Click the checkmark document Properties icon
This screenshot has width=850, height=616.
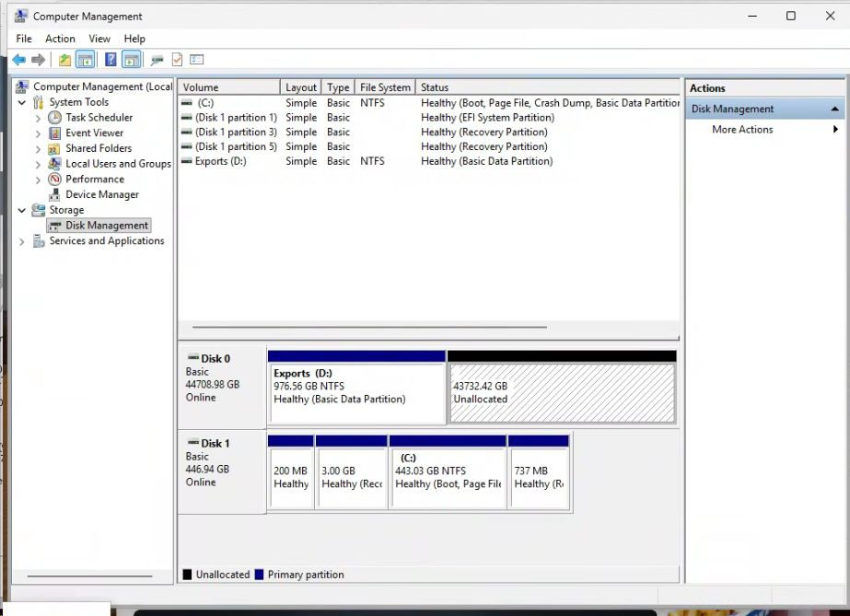coord(177,60)
